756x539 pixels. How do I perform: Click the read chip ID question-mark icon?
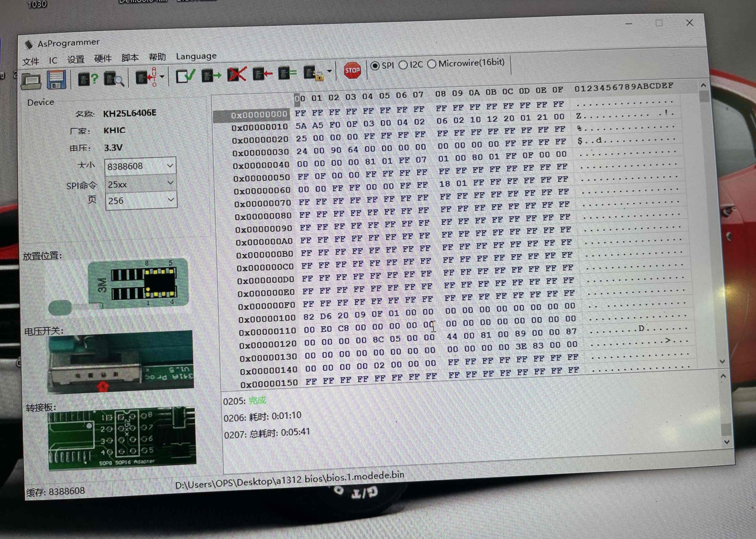coord(88,79)
